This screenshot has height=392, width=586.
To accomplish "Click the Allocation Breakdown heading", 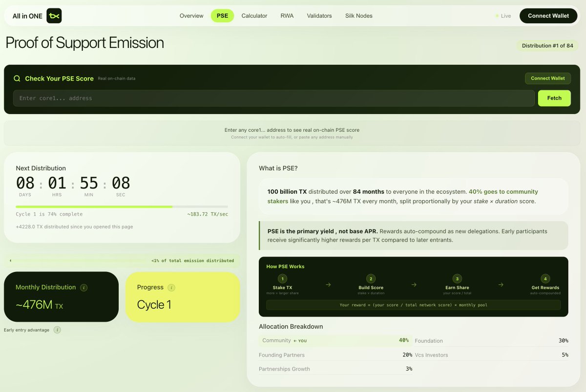I will [291, 327].
